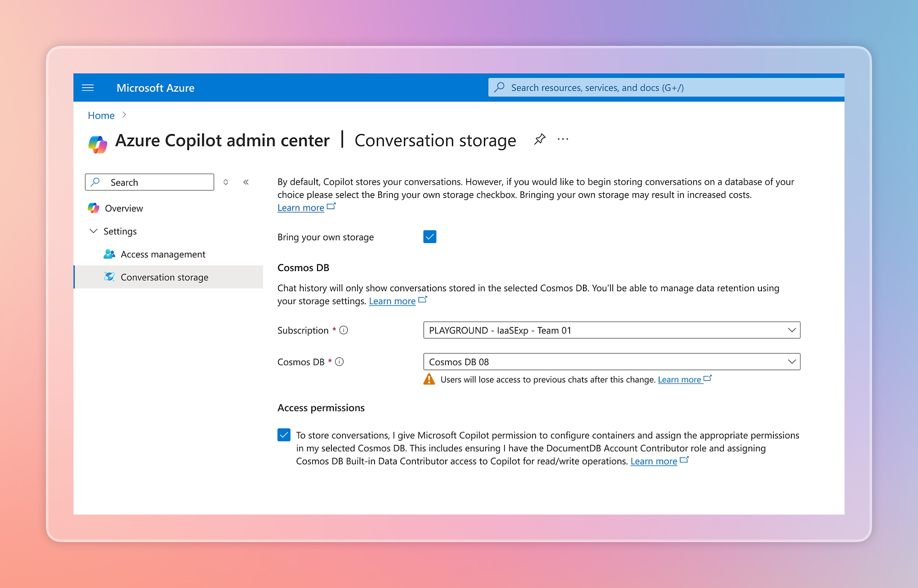The height and width of the screenshot is (588, 918).
Task: Click the search magnifier in the sidebar
Action: click(x=95, y=182)
